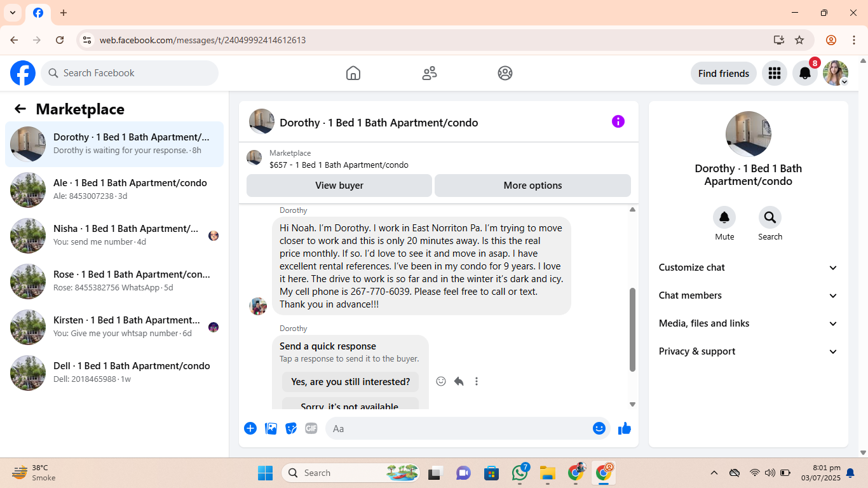Bookmark this page with the star icon
This screenshot has height=488, width=868.
pyautogui.click(x=799, y=40)
